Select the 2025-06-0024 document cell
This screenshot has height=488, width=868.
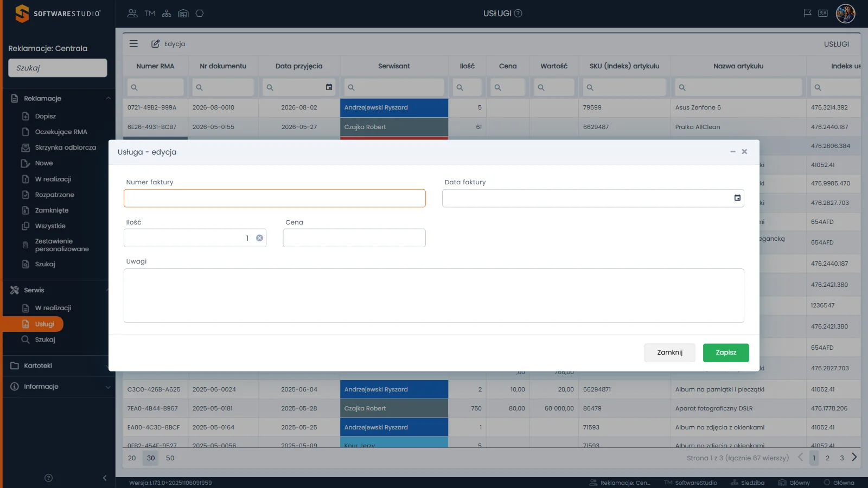click(223, 389)
